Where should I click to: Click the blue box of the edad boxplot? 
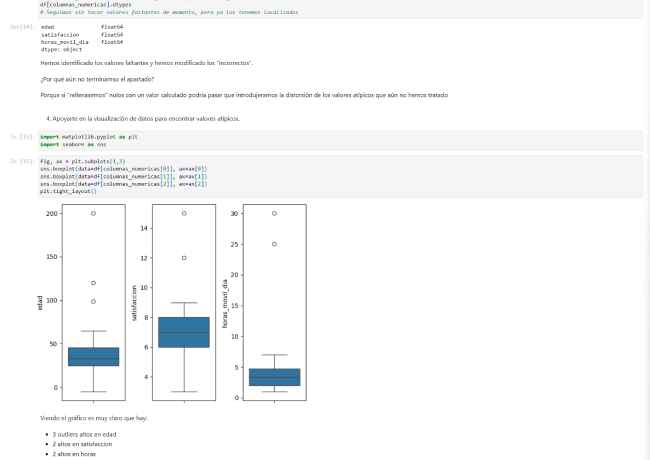pos(93,357)
